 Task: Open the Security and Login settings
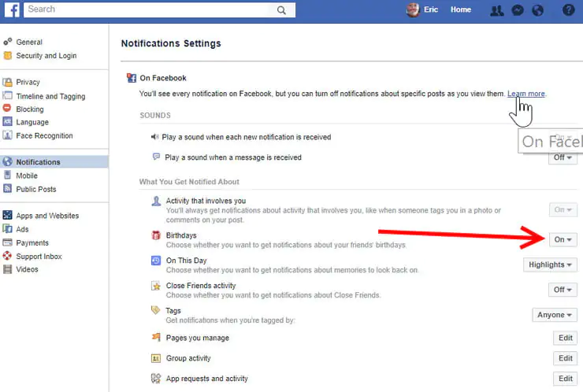(45, 56)
